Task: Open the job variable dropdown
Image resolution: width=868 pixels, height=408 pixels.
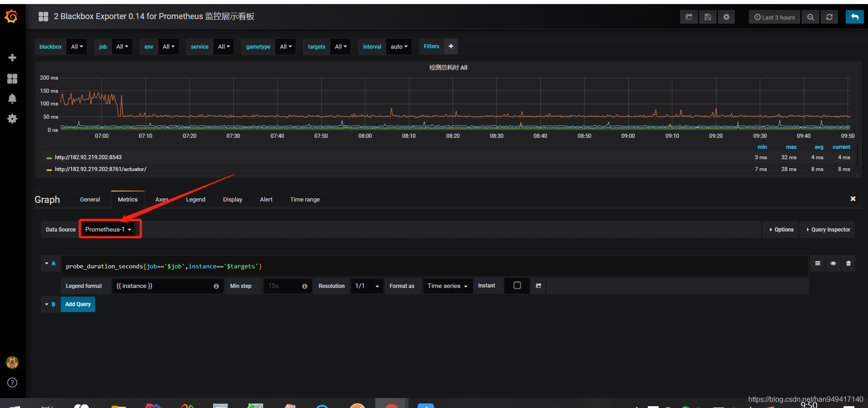Action: (122, 47)
